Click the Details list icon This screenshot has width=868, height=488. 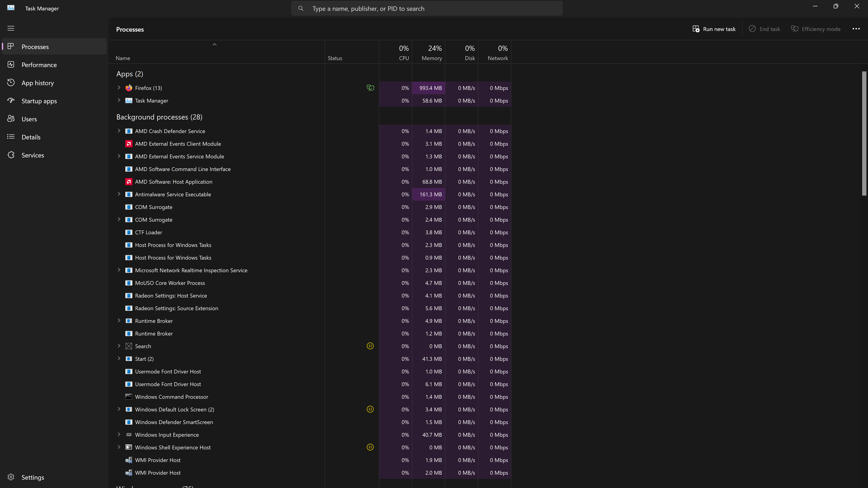[x=11, y=137]
